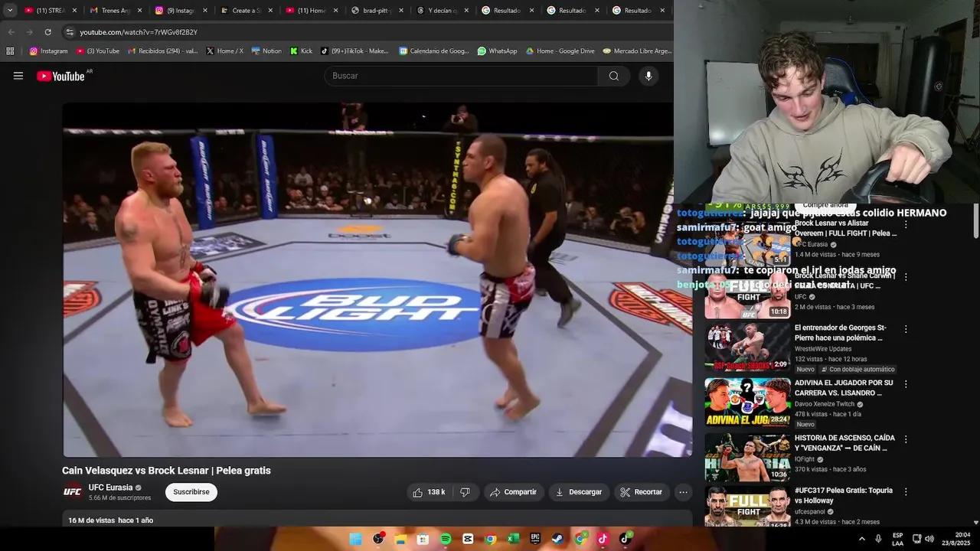Click the Recortar clip button
Image resolution: width=980 pixels, height=551 pixels.
pyautogui.click(x=642, y=492)
